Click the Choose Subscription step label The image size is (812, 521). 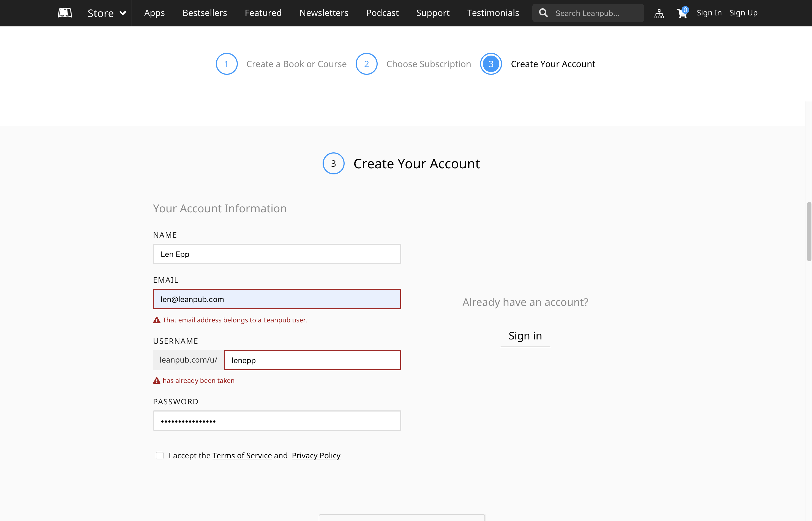coord(429,64)
